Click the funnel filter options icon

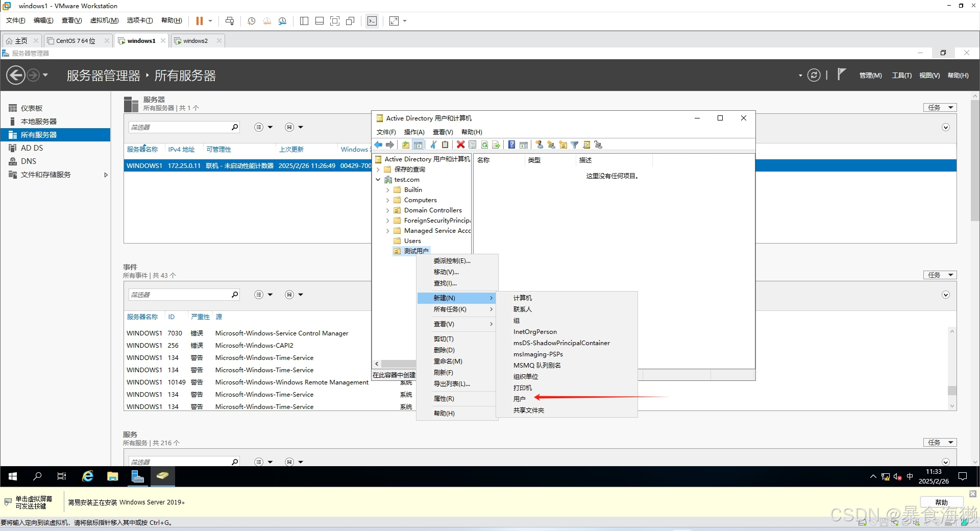(x=575, y=145)
